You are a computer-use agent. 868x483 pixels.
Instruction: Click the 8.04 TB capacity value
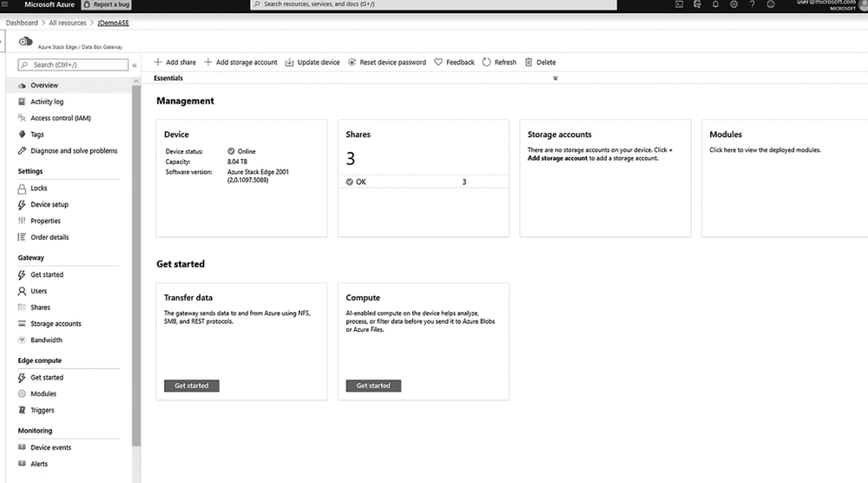[x=237, y=162]
